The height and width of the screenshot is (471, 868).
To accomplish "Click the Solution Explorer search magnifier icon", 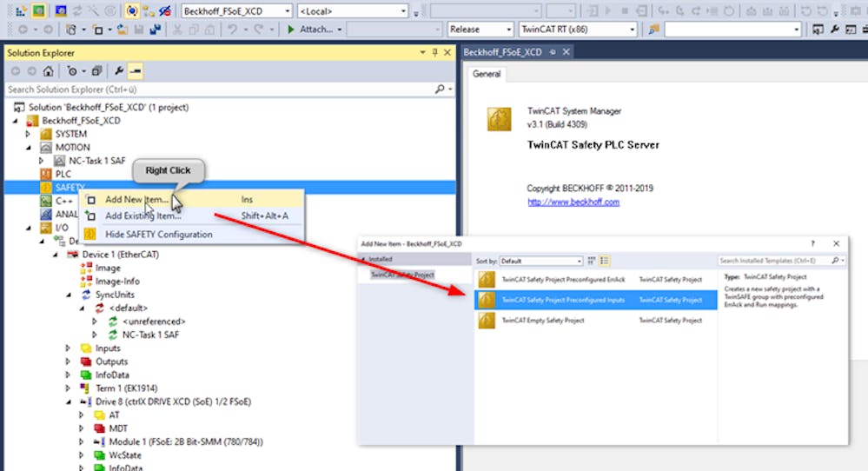I will [x=440, y=90].
